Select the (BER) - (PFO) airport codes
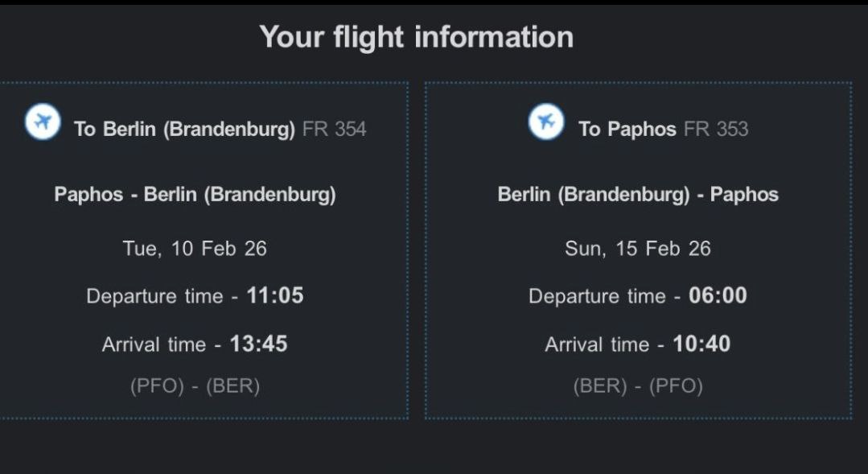 [638, 386]
